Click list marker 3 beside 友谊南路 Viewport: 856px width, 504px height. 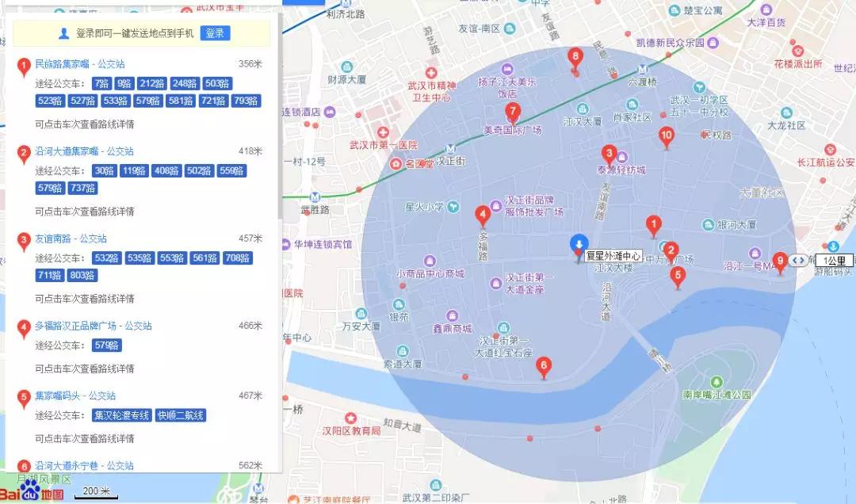click(24, 242)
